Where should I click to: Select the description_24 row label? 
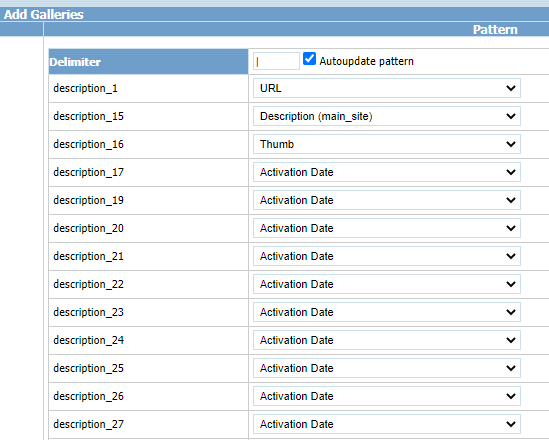point(88,341)
